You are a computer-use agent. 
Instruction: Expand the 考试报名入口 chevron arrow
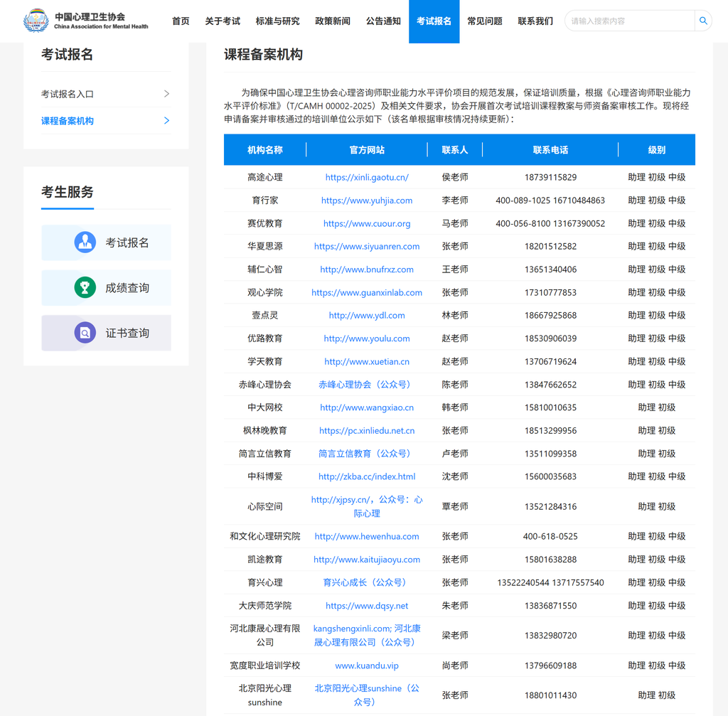pos(166,94)
